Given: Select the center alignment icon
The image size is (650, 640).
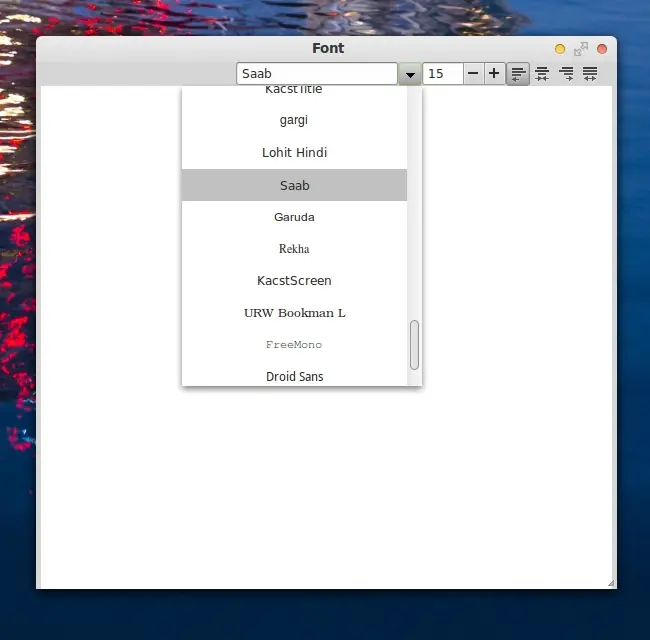Looking at the screenshot, I should tap(542, 74).
